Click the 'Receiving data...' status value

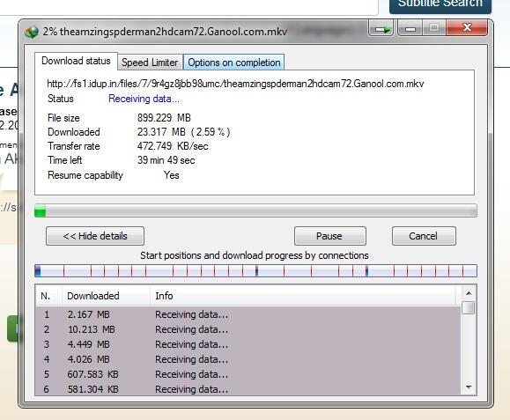(144, 99)
